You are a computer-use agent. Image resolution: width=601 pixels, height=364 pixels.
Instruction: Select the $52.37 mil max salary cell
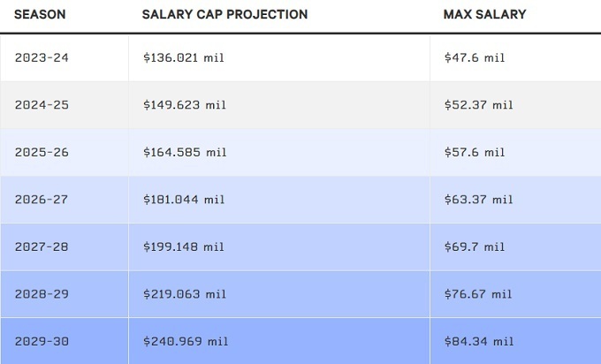478,105
